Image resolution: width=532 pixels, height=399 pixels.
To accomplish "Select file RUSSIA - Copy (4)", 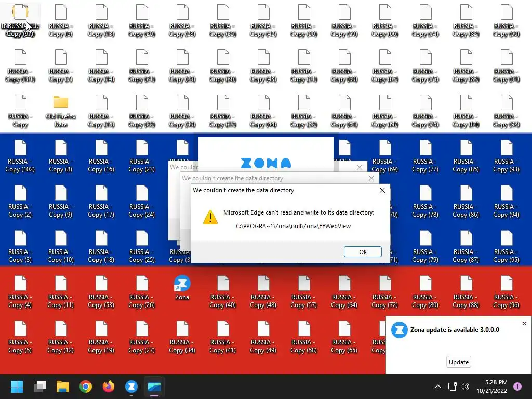I will point(20,291).
